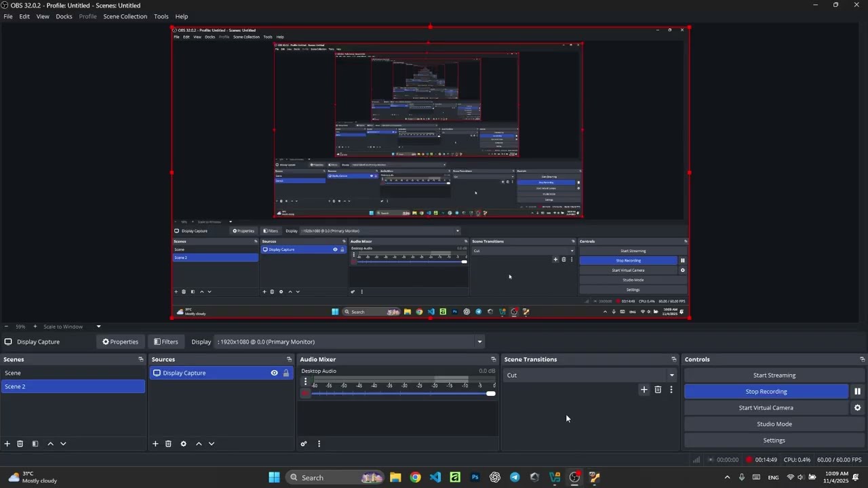Toggle Studio Mode
This screenshot has width=868, height=488.
774,424
